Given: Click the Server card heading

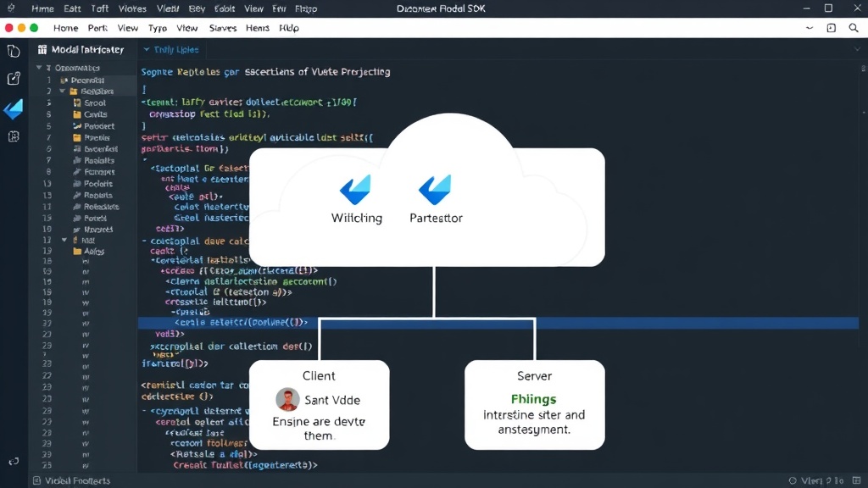Looking at the screenshot, I should 534,375.
